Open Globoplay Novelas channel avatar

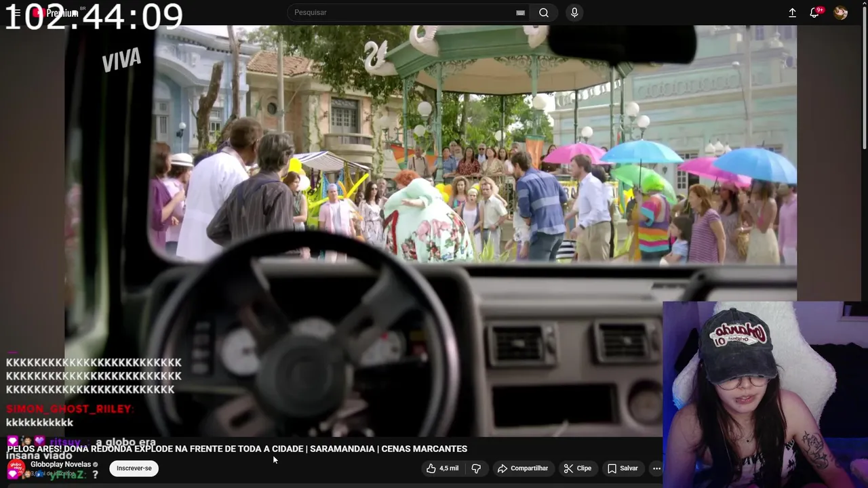pyautogui.click(x=16, y=468)
